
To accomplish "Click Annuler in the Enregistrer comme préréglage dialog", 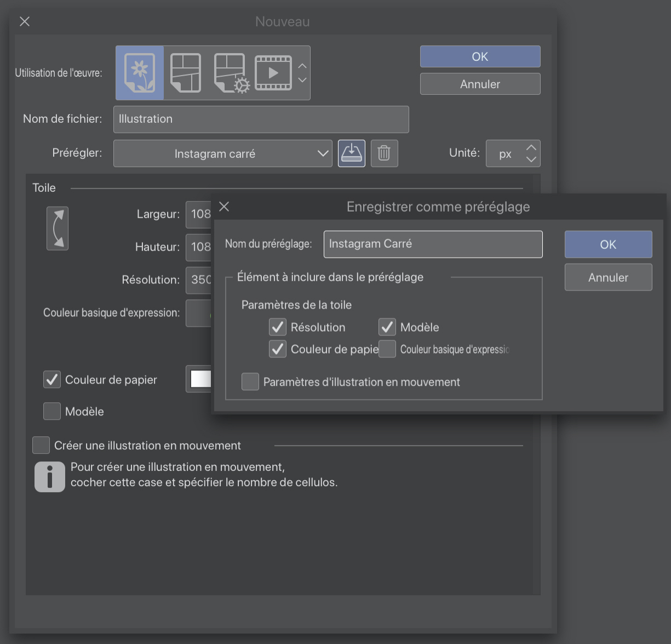I will click(x=608, y=277).
